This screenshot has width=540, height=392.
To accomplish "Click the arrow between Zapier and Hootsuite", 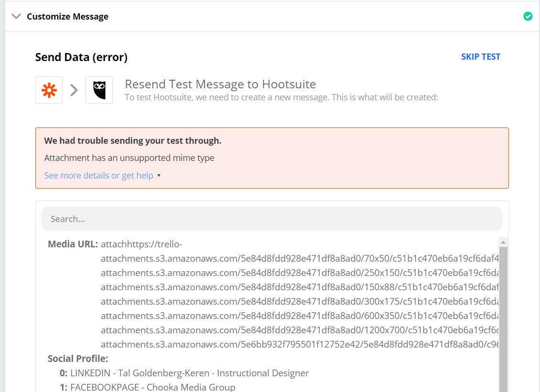I will pos(74,90).
